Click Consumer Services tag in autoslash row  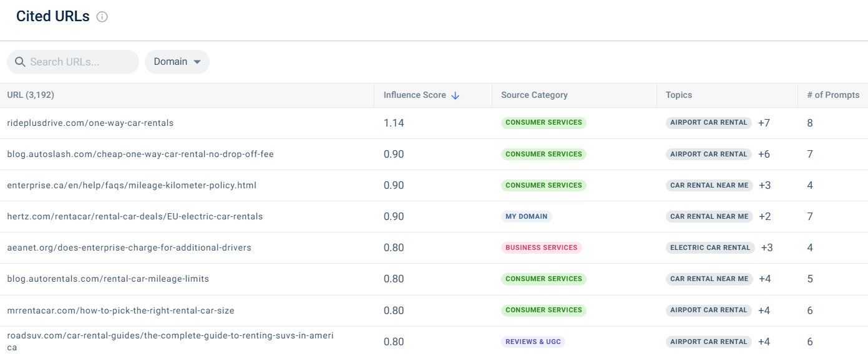(x=544, y=154)
